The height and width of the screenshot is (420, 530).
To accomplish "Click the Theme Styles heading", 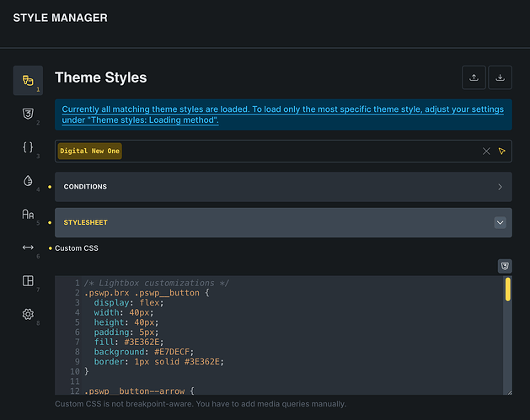I will (x=101, y=77).
